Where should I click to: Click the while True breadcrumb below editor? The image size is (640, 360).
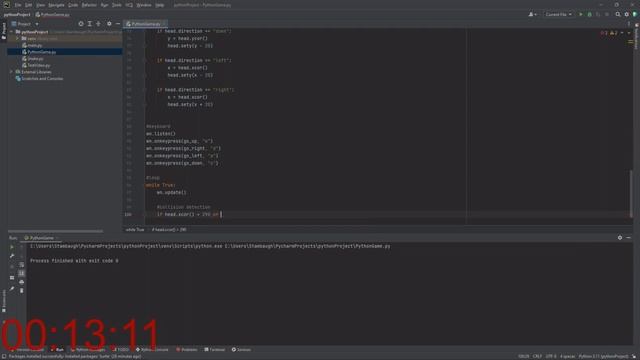pos(135,230)
